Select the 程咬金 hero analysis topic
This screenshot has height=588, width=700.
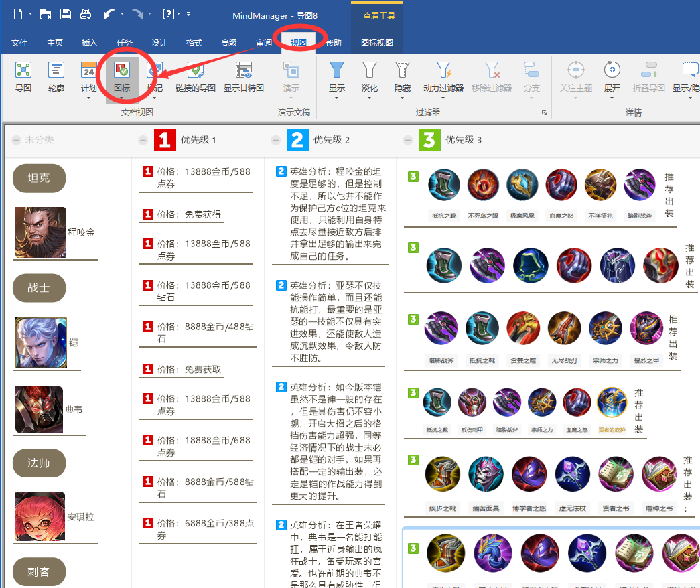tap(330, 214)
